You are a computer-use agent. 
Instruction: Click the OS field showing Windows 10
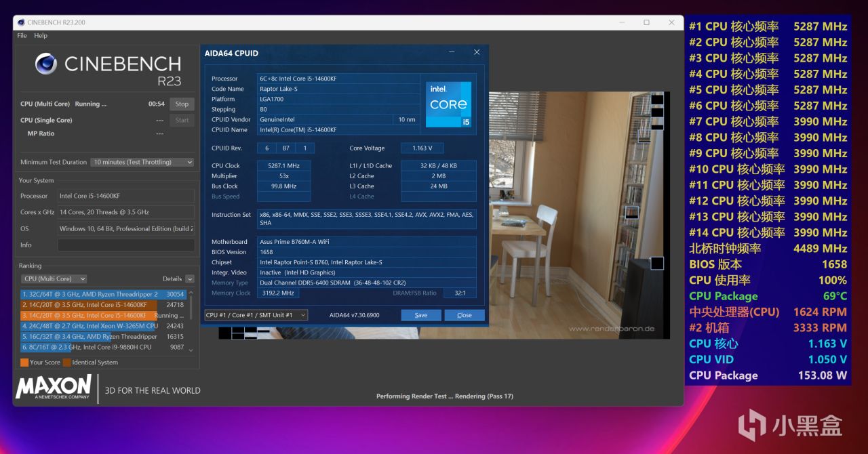[x=126, y=228]
